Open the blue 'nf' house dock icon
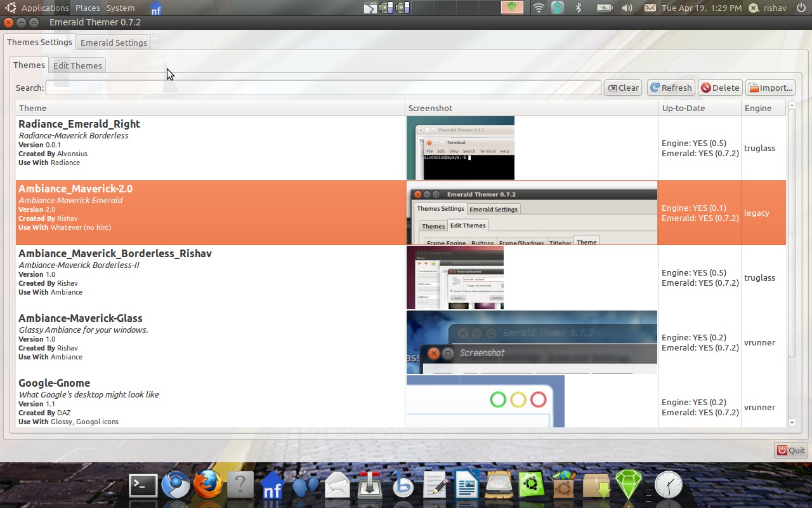Image resolution: width=812 pixels, height=508 pixels. 272,486
